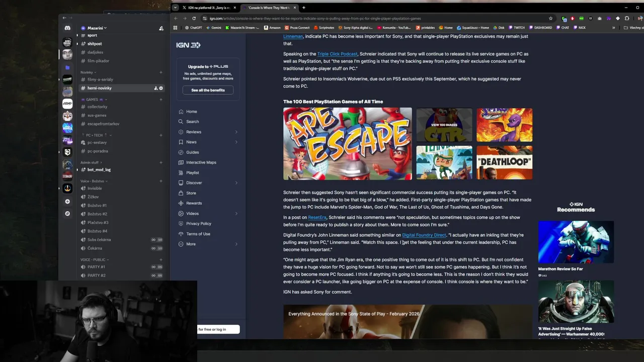Click the Add a Server plus icon in Discord
The width and height of the screenshot is (644, 362).
point(67,201)
